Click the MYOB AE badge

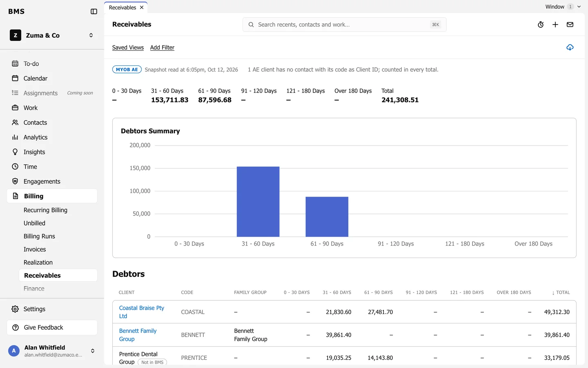tap(127, 70)
